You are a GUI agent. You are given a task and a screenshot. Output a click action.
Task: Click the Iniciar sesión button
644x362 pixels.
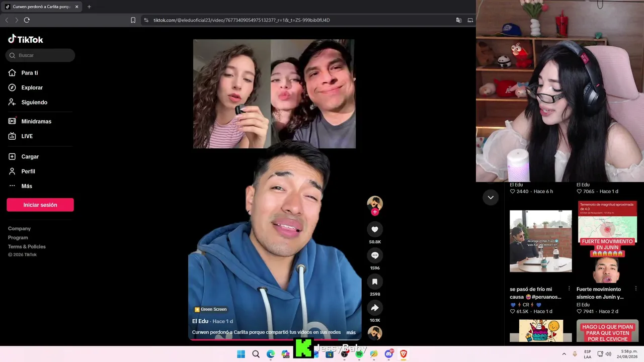40,205
